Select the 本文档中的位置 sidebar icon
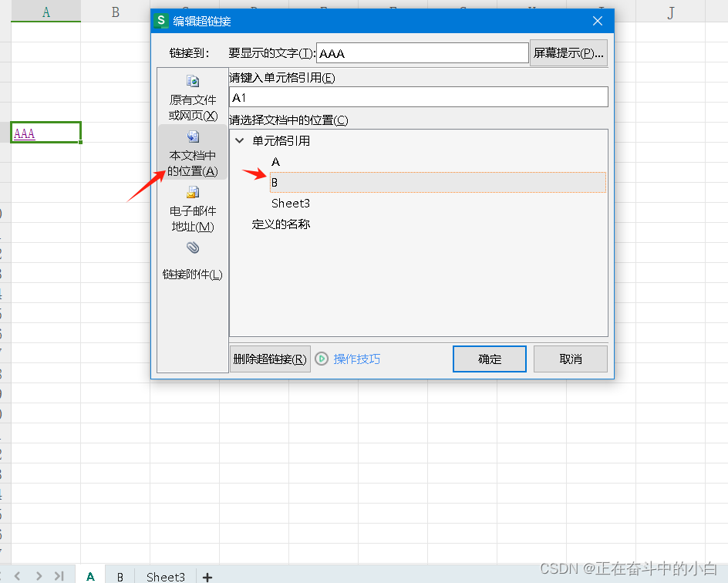The image size is (728, 583). point(192,136)
